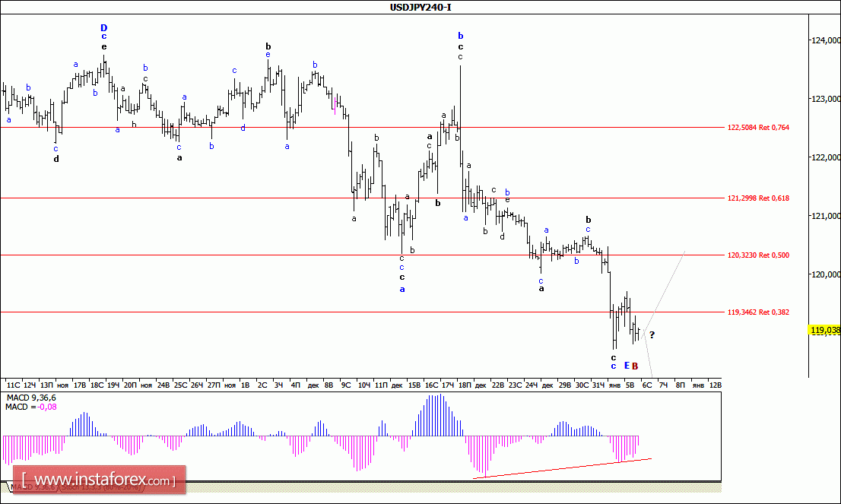Click the 18П date on time axis
Image resolution: width=841 pixels, height=504 pixels.
click(465, 385)
